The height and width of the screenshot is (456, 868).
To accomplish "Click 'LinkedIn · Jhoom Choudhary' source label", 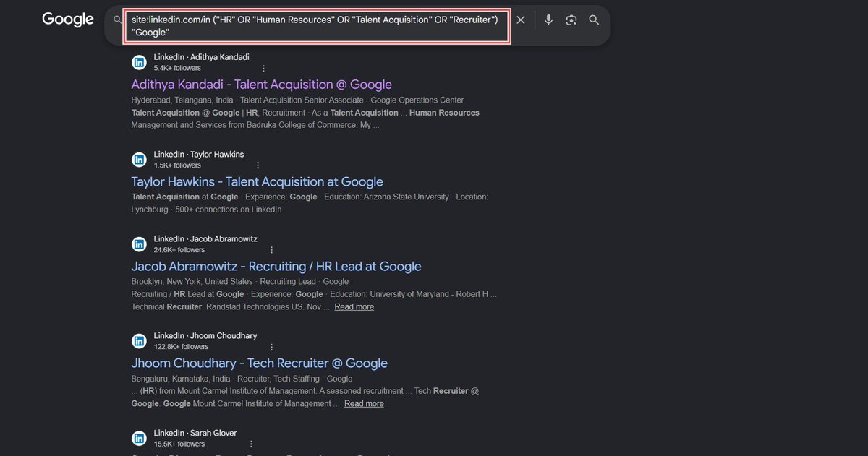I will coord(205,336).
